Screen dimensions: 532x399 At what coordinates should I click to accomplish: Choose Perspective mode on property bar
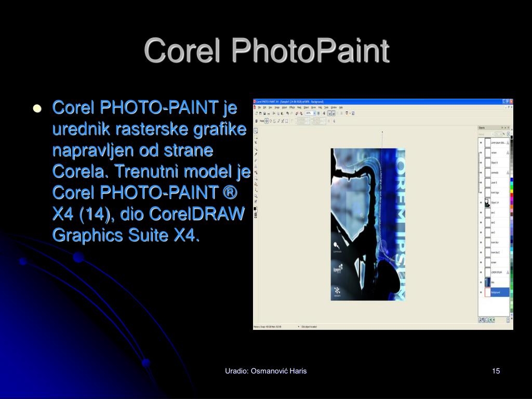287,121
